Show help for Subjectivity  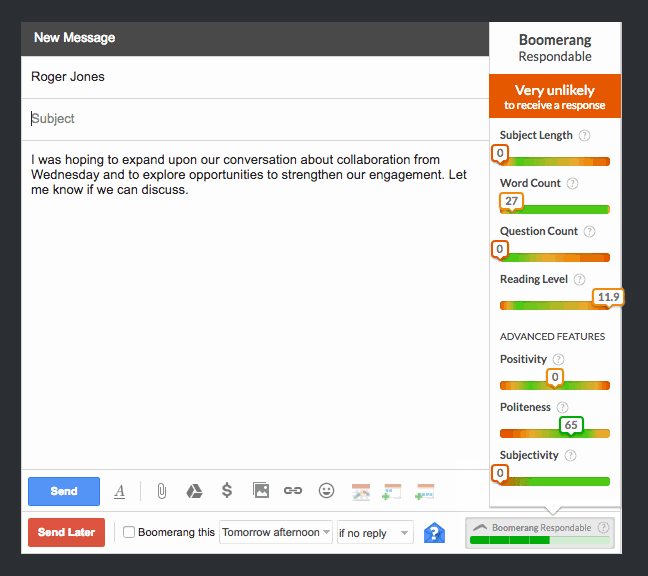(x=570, y=455)
